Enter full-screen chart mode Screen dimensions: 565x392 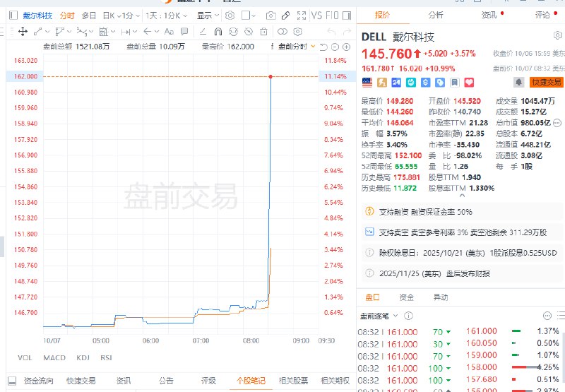tap(302, 16)
